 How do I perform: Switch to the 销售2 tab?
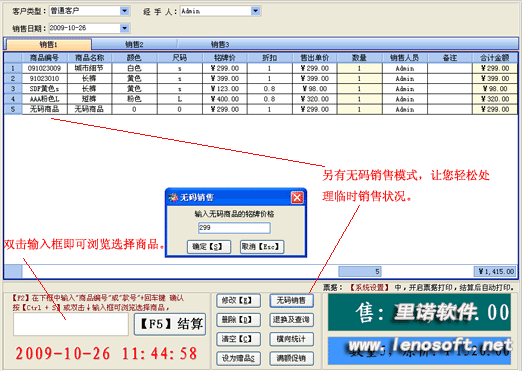click(134, 44)
